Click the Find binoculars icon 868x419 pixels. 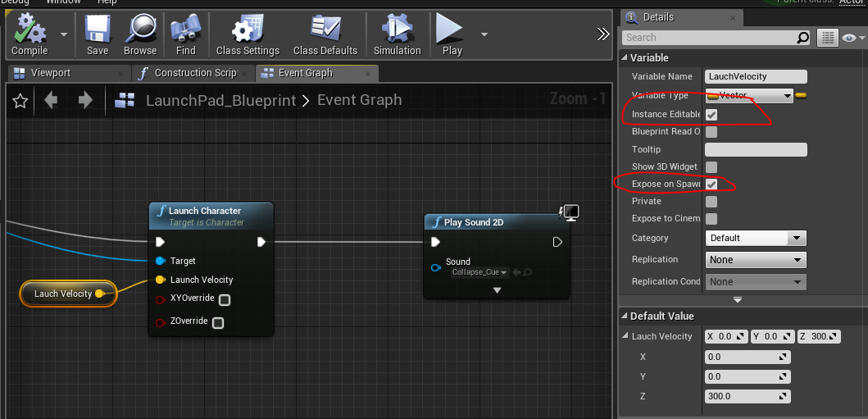coord(185,33)
